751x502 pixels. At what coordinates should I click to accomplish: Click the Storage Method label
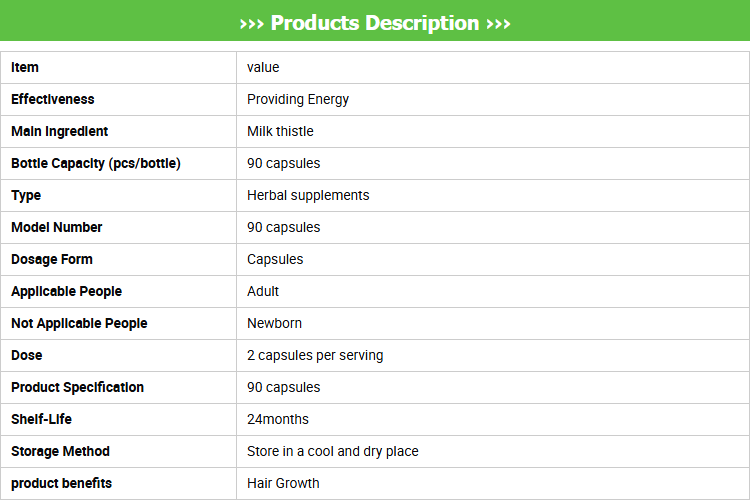pos(60,451)
